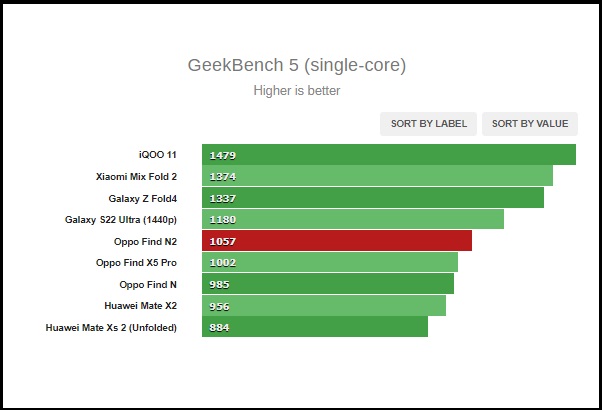Click the Oppo Find N2 label
602x410 pixels.
146,241
